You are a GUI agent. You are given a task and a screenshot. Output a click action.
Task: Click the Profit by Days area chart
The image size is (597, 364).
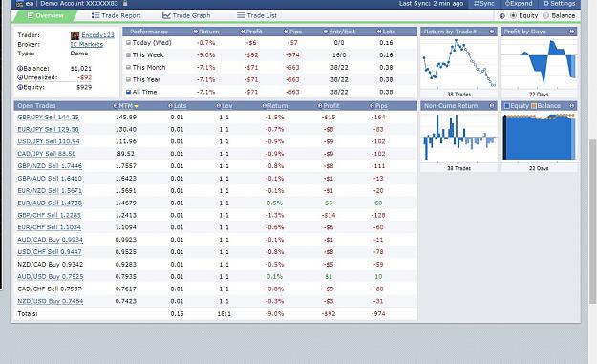pyautogui.click(x=539, y=63)
